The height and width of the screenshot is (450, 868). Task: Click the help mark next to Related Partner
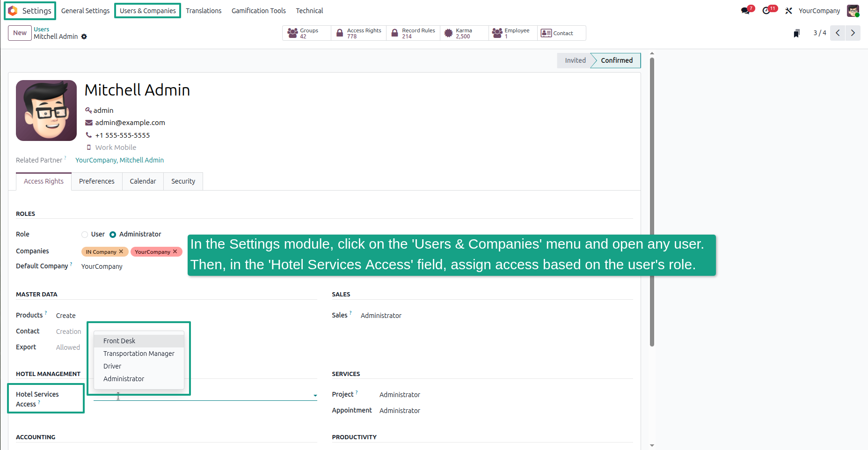pyautogui.click(x=66, y=158)
